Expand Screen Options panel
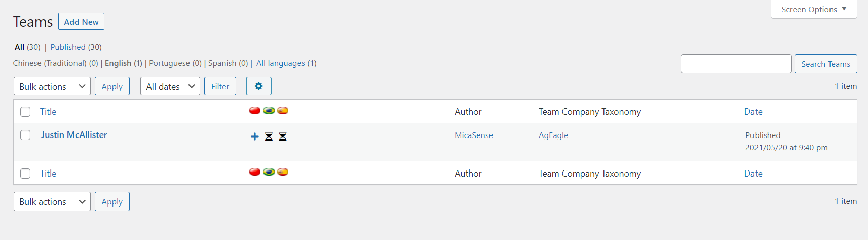This screenshot has width=868, height=240. pyautogui.click(x=813, y=9)
